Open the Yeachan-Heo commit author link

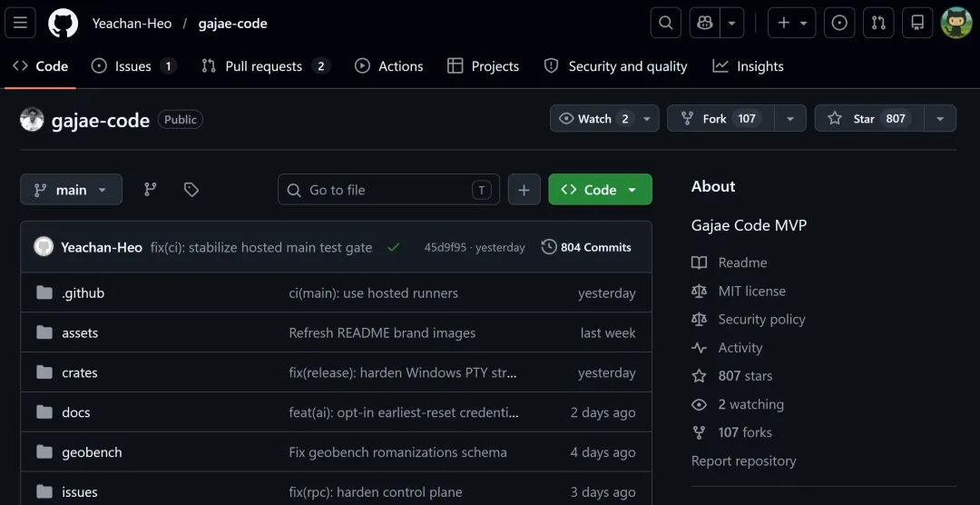tap(102, 247)
